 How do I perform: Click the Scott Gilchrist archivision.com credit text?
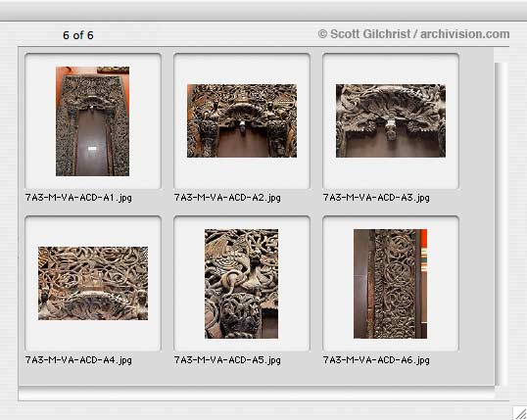(413, 34)
